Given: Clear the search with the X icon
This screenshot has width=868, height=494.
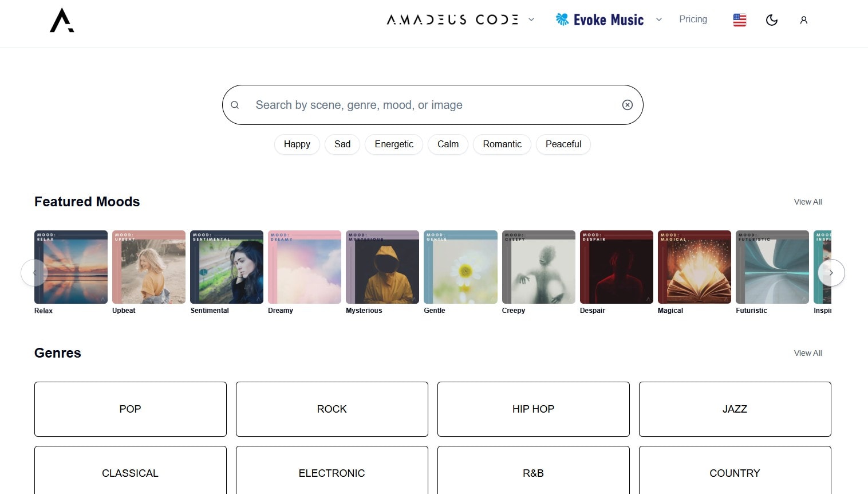Looking at the screenshot, I should tap(627, 105).
